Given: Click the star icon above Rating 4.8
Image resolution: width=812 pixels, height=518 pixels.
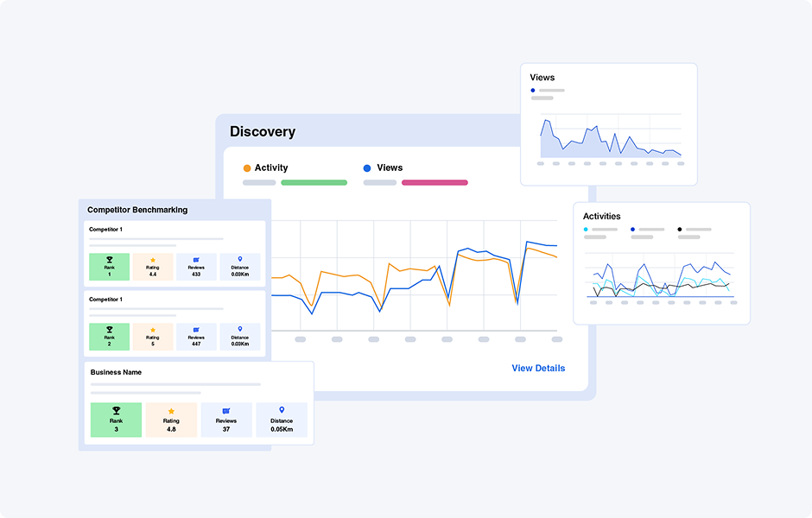Looking at the screenshot, I should 171,411.
